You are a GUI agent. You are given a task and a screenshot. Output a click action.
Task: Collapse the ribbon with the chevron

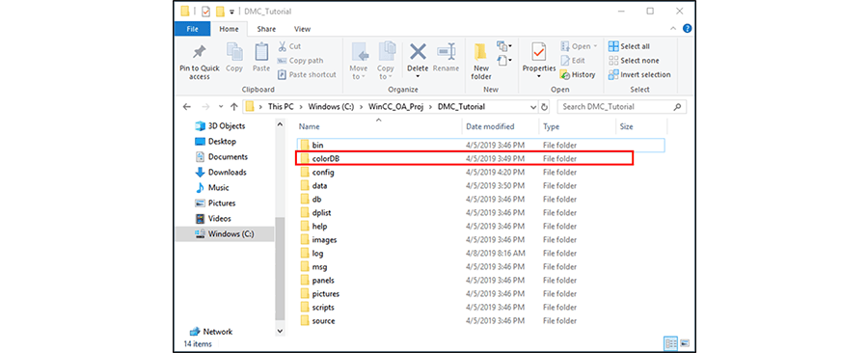click(673, 29)
